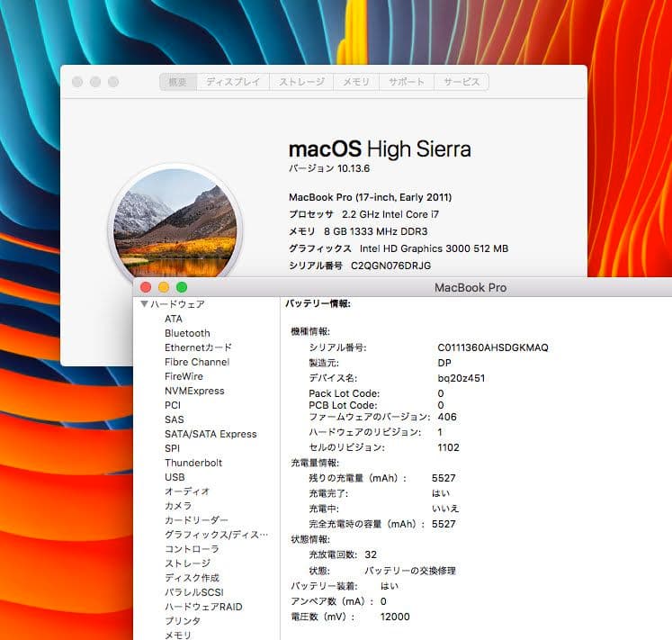Click the 8 GB 1333 MHz DDR3 value
The image size is (672, 640).
[376, 231]
